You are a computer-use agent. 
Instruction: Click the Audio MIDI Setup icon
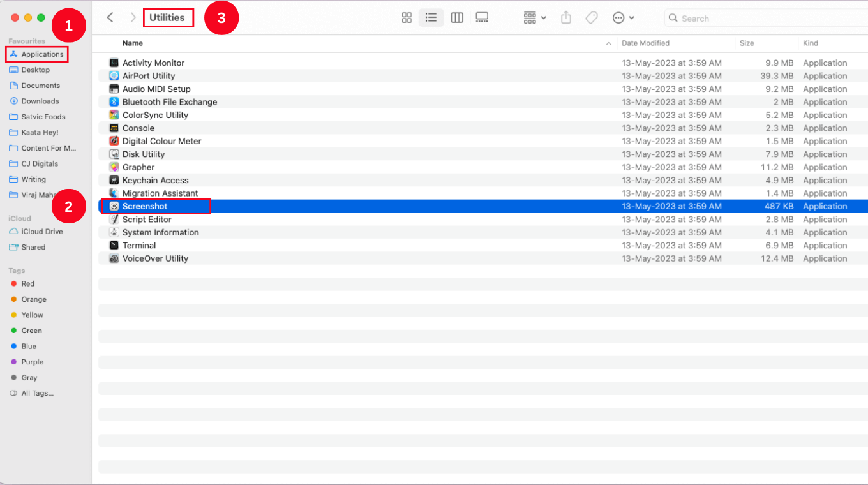(114, 89)
